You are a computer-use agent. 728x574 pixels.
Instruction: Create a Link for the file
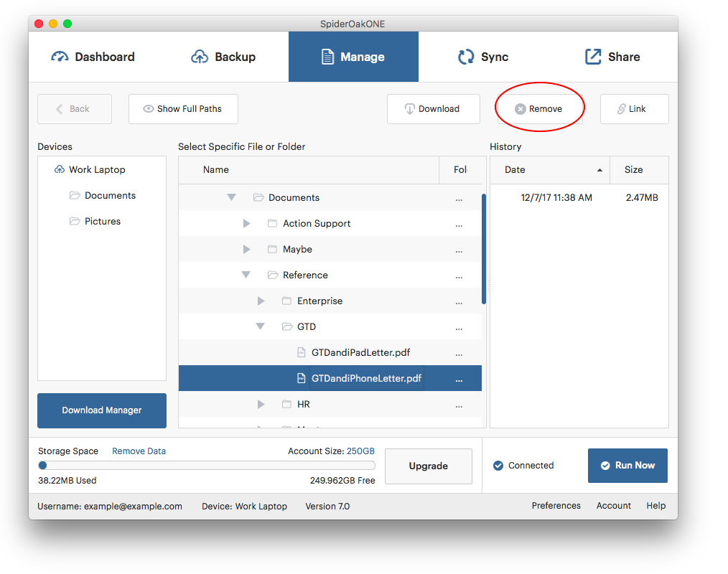634,109
